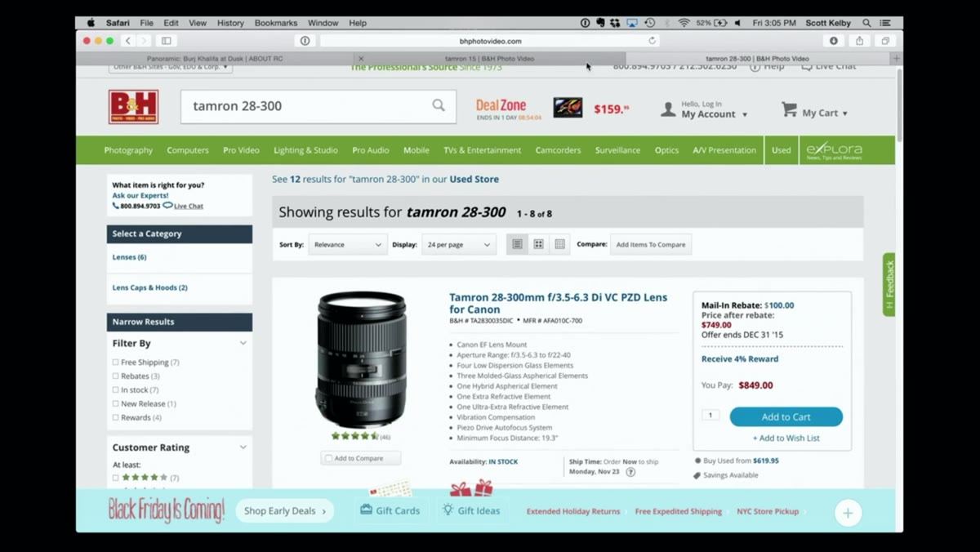Open Safari History menu

coord(230,23)
